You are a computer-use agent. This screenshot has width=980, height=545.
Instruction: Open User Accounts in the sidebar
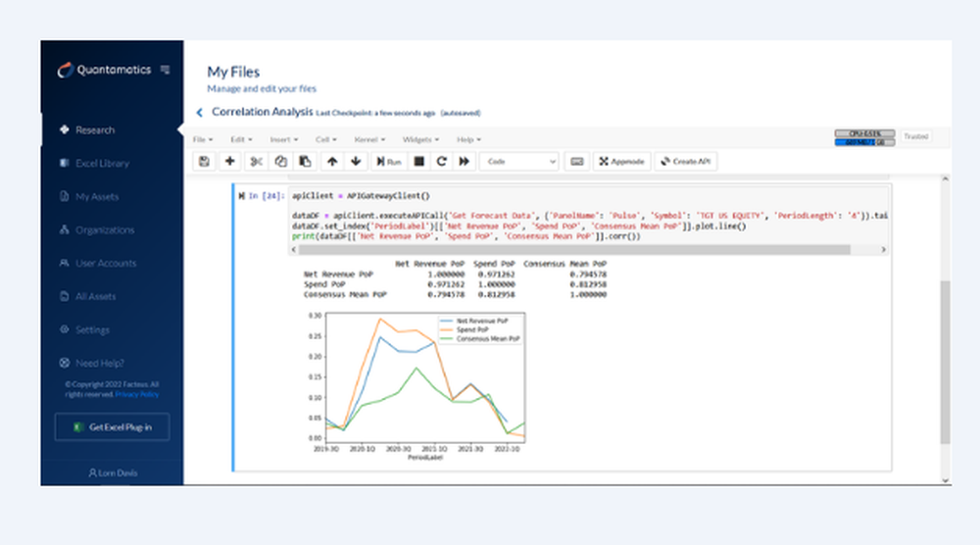click(x=106, y=263)
